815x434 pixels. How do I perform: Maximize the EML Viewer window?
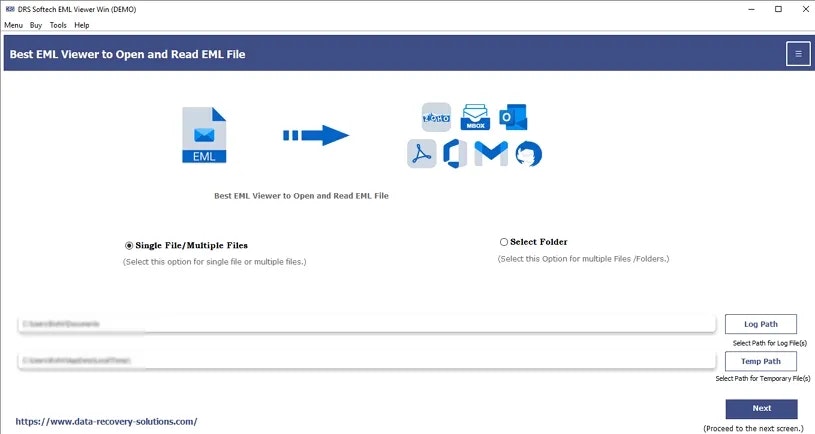(x=778, y=9)
